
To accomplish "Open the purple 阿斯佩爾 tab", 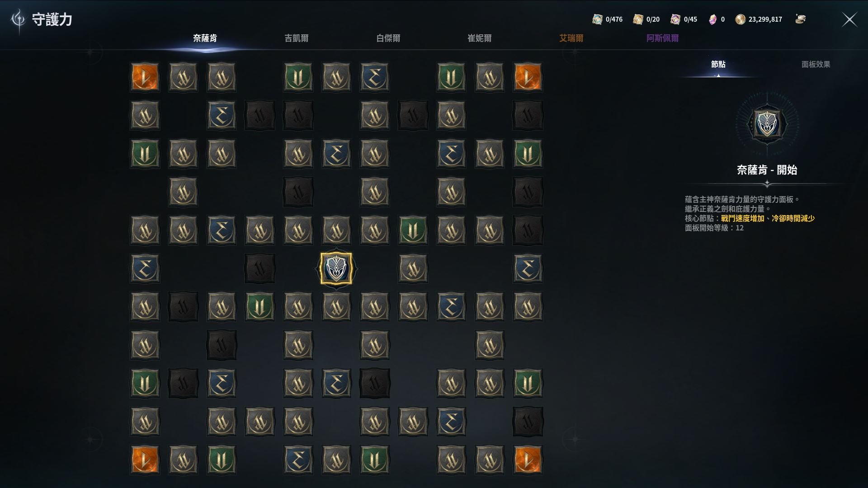I will pos(663,38).
